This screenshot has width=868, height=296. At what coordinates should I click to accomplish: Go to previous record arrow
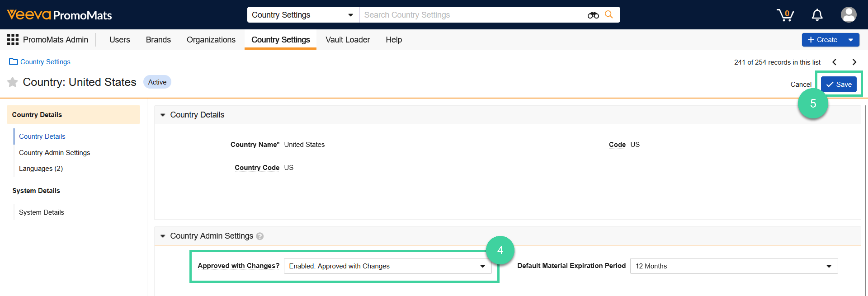(x=835, y=62)
